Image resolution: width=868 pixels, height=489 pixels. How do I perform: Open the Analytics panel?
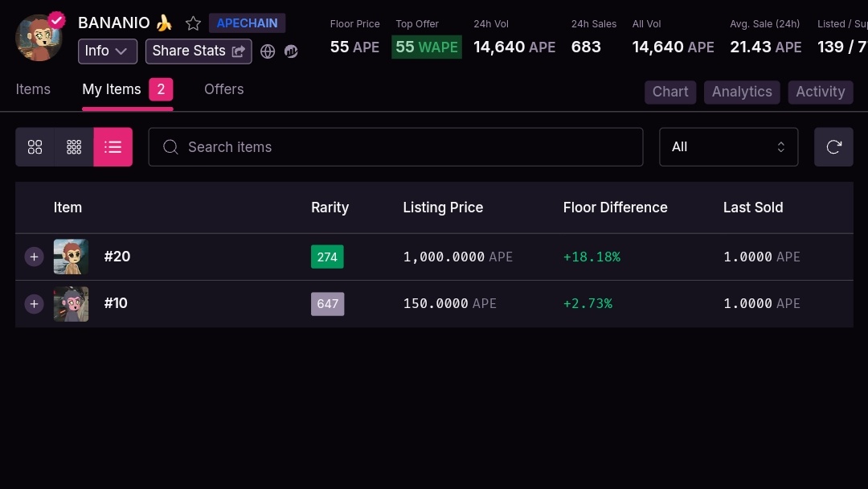coord(742,92)
